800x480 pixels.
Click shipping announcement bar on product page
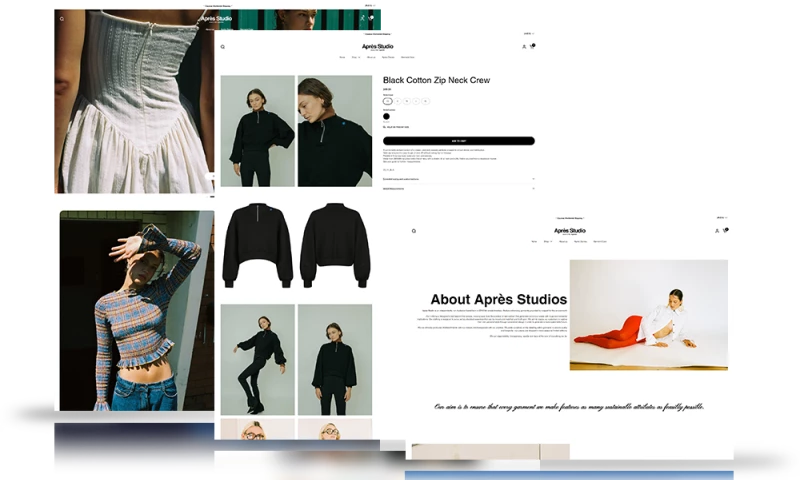[378, 34]
